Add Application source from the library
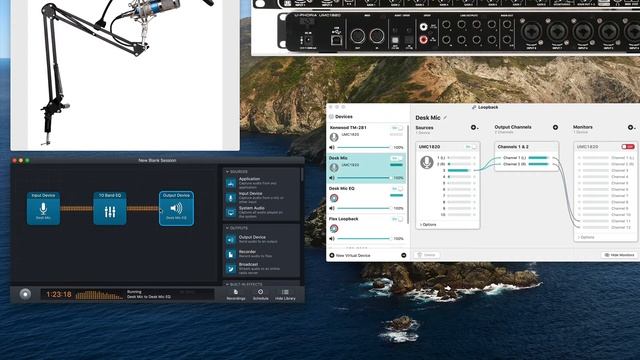Image resolution: width=640 pixels, height=360 pixels. [x=261, y=182]
